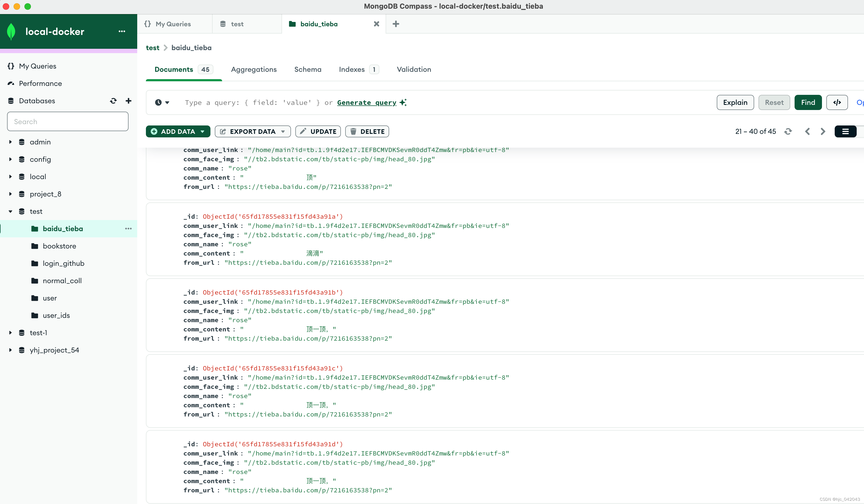The image size is (864, 504).
Task: Click the Export Data button
Action: pos(252,131)
